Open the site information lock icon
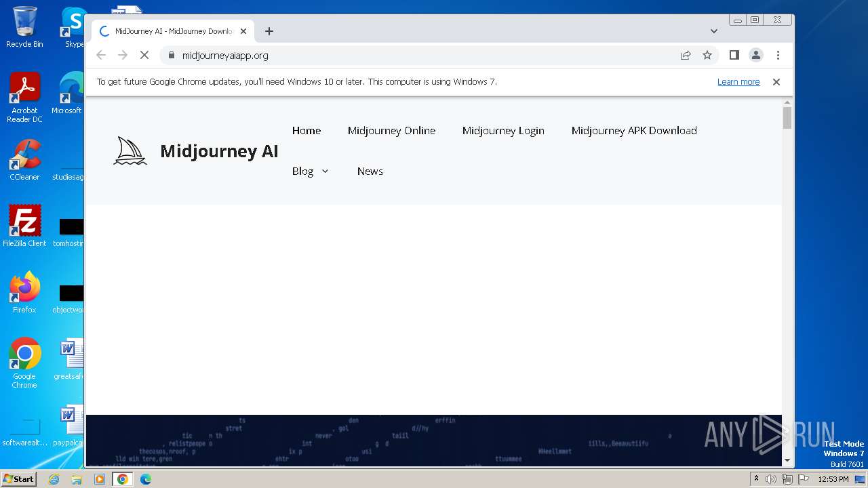 (171, 56)
